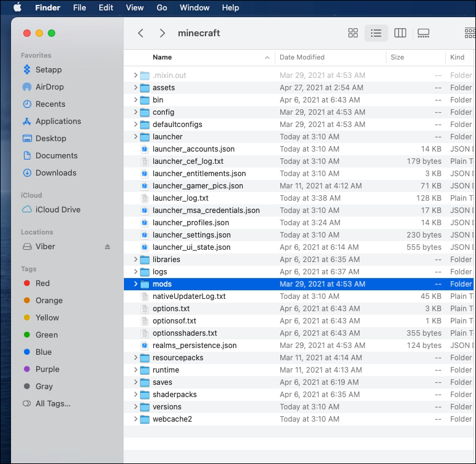
Task: Open the File menu
Action: [79, 7]
